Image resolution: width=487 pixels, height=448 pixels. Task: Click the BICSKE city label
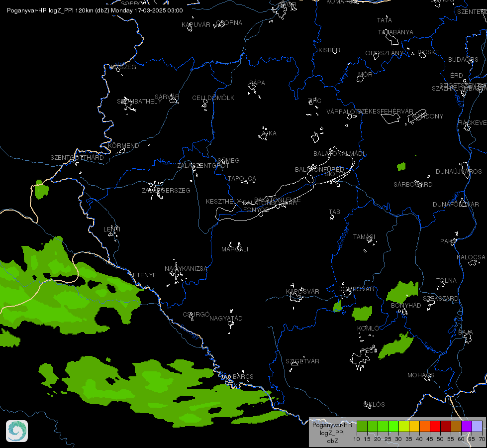click(x=428, y=52)
